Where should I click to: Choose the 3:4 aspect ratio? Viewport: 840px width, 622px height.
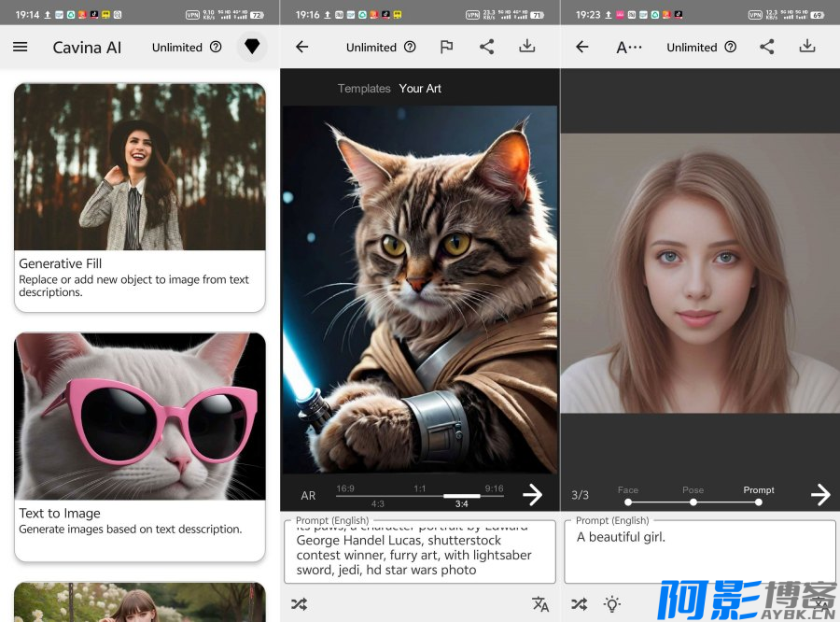click(461, 503)
